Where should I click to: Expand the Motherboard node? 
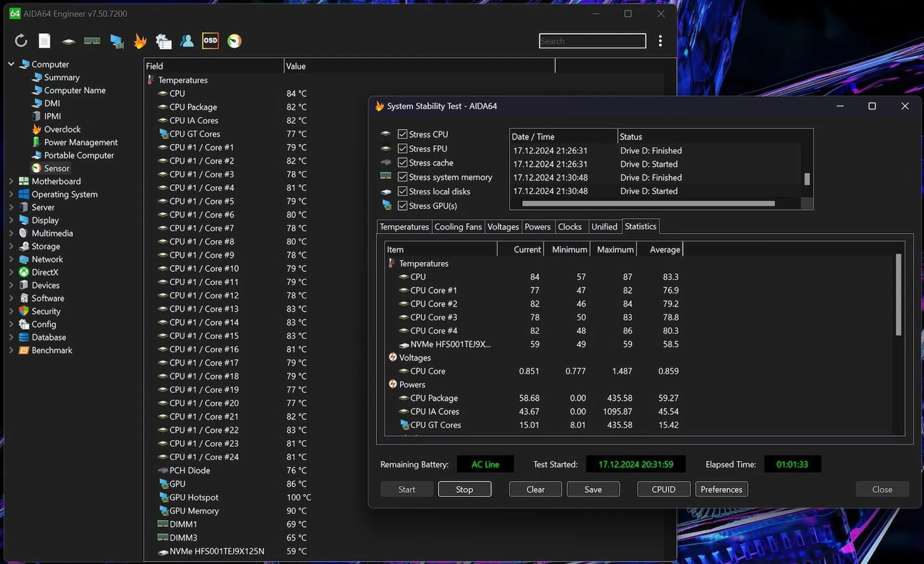(x=11, y=181)
